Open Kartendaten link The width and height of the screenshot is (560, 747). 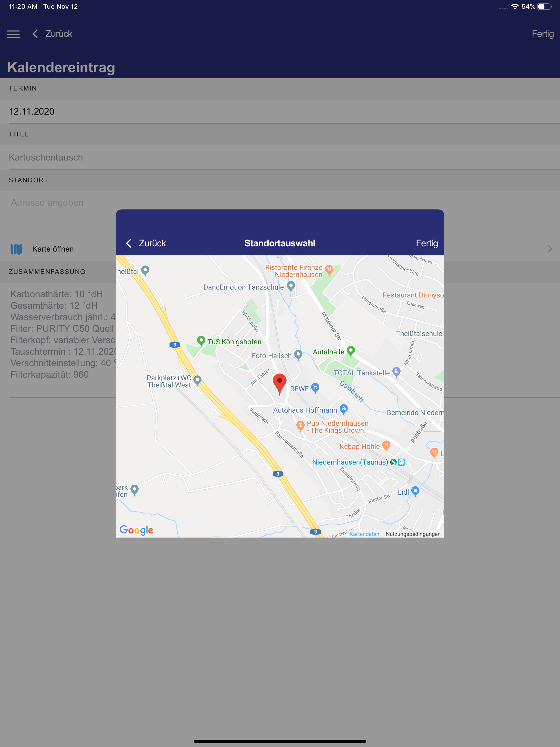tap(364, 534)
